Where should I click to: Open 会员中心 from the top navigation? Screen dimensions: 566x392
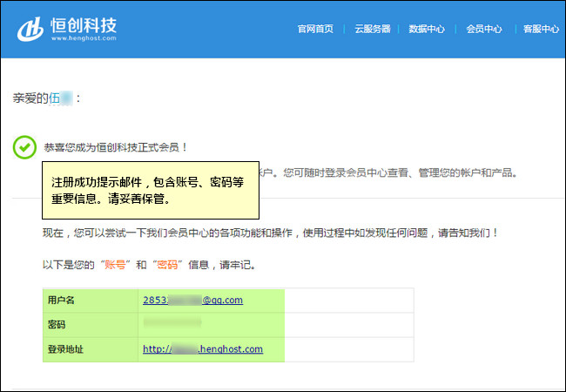(x=484, y=29)
